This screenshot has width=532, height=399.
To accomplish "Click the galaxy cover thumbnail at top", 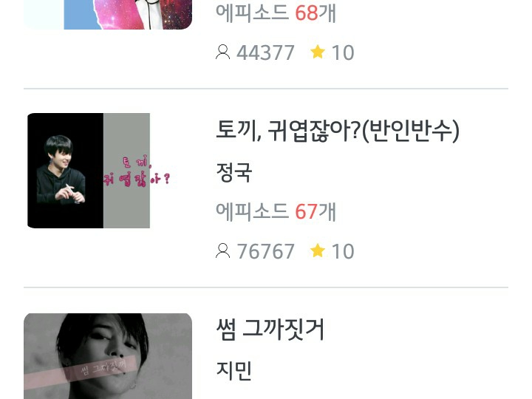I will 108,15.
